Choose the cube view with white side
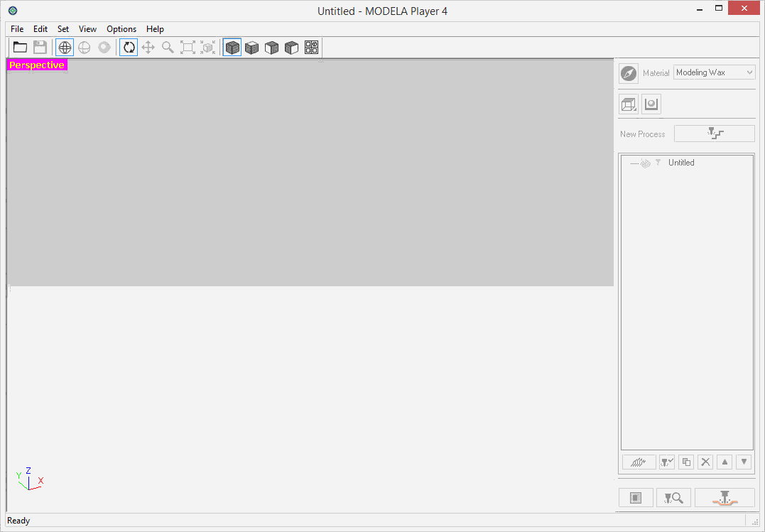The width and height of the screenshot is (765, 532). tap(292, 48)
